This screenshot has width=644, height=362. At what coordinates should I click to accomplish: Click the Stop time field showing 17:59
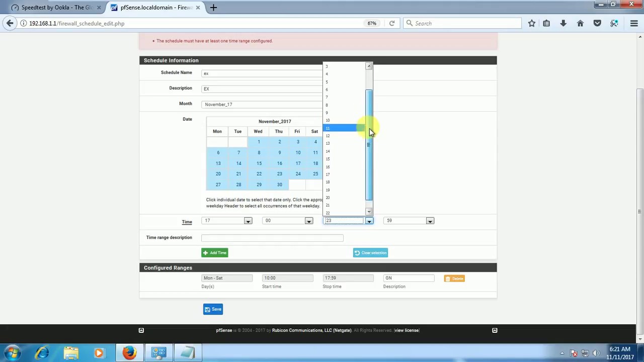click(x=348, y=278)
